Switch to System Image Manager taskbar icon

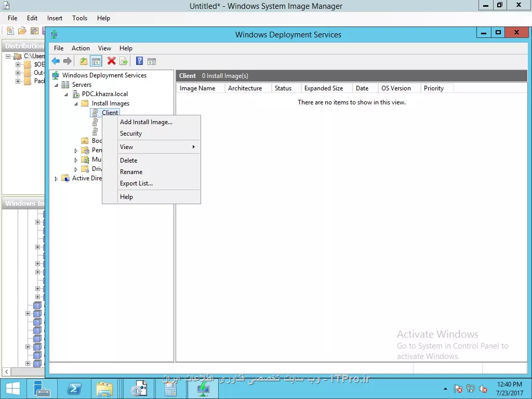click(x=139, y=389)
